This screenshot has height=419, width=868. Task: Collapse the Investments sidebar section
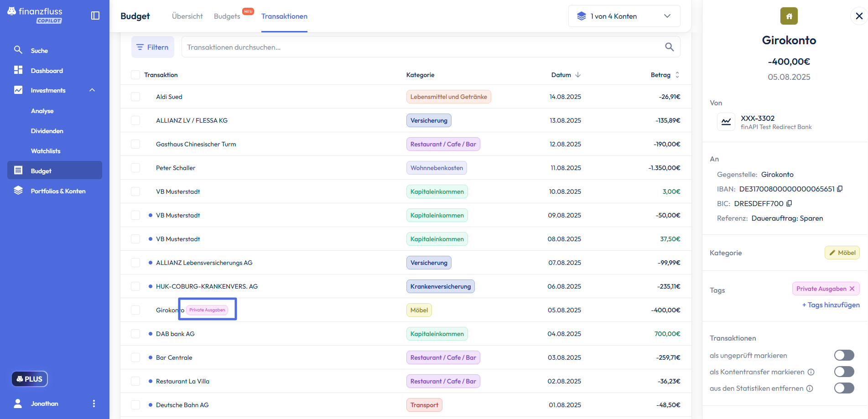tap(92, 90)
